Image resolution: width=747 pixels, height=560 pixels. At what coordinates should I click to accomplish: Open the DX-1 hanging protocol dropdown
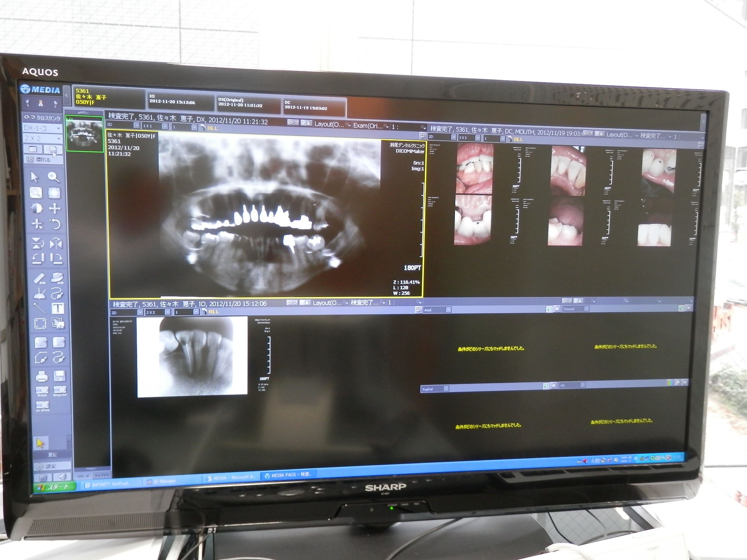tap(42, 128)
